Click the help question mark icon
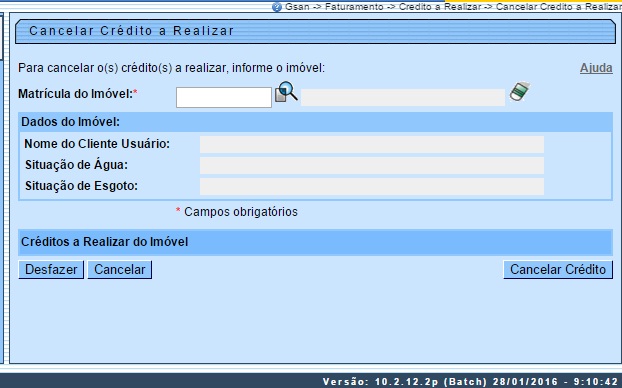 (277, 7)
